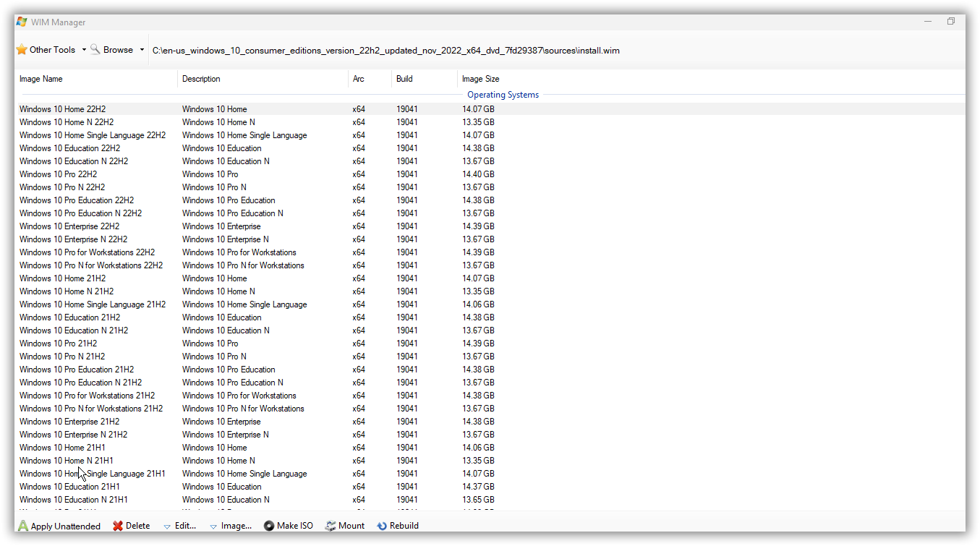Click 14.40 GB size of Windows 10 Pro 22H2

478,174
